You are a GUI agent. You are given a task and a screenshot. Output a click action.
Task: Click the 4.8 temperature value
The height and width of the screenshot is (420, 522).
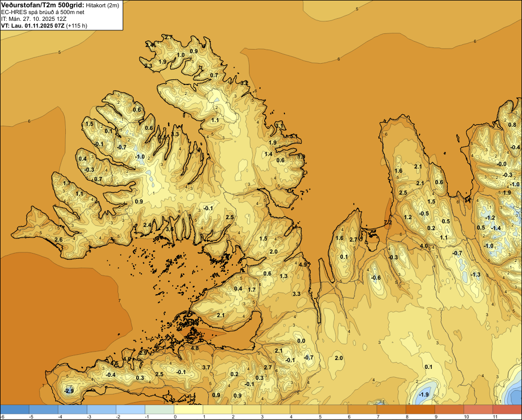click(194, 348)
